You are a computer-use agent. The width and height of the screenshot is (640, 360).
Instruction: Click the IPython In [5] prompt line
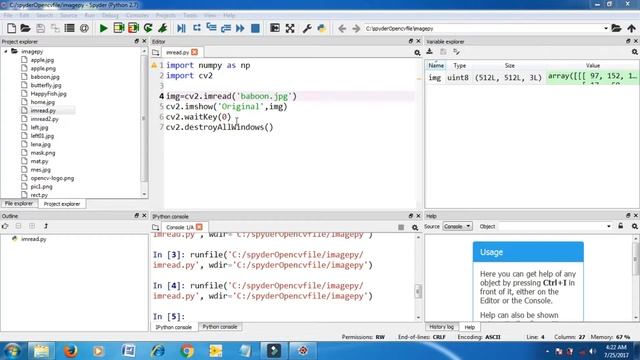(169, 316)
